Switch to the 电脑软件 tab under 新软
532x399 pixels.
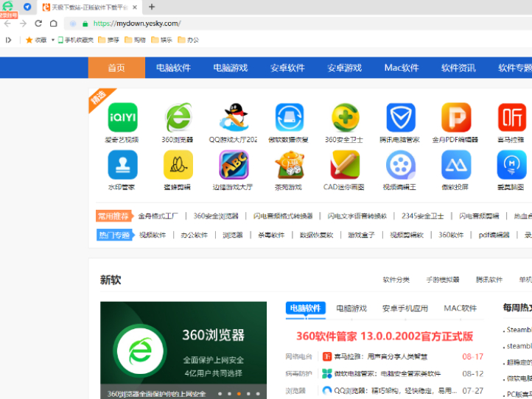point(305,308)
